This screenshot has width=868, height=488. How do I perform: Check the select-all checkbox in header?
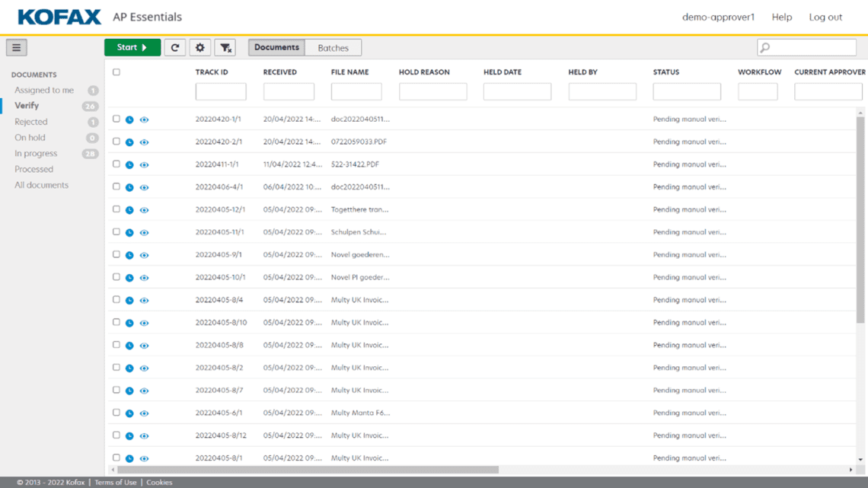[116, 72]
